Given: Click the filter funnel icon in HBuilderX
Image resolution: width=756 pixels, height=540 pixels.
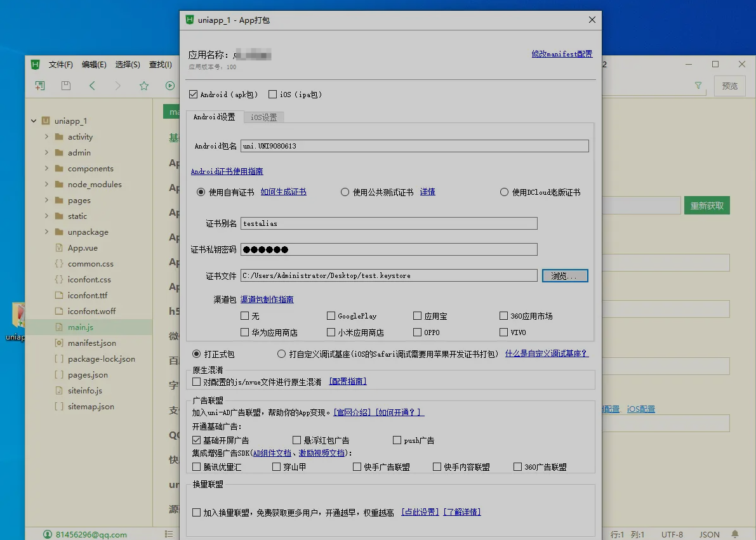Looking at the screenshot, I should pyautogui.click(x=698, y=85).
